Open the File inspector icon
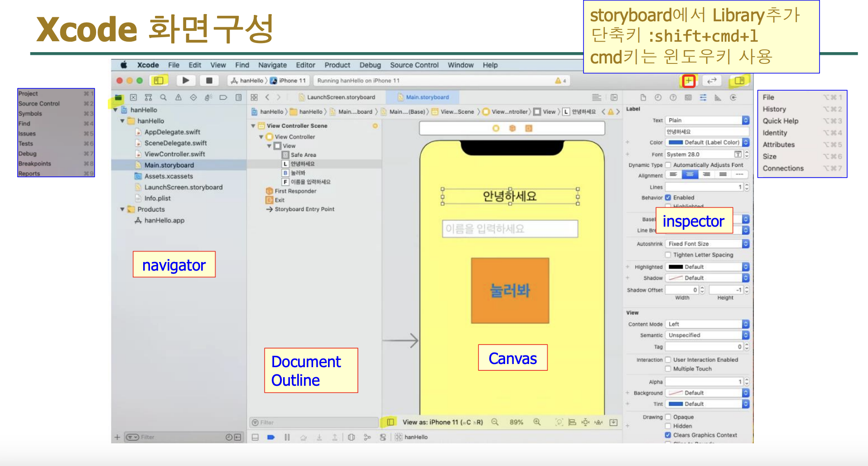 point(643,97)
